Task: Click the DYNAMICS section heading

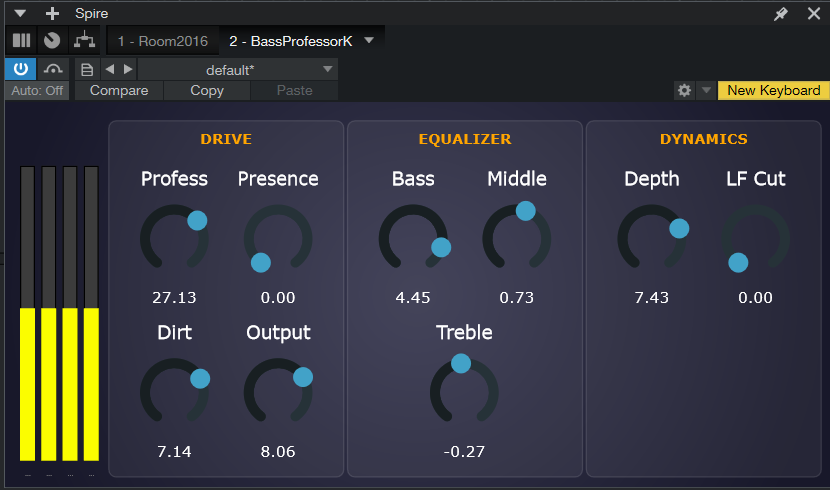Action: [x=703, y=139]
